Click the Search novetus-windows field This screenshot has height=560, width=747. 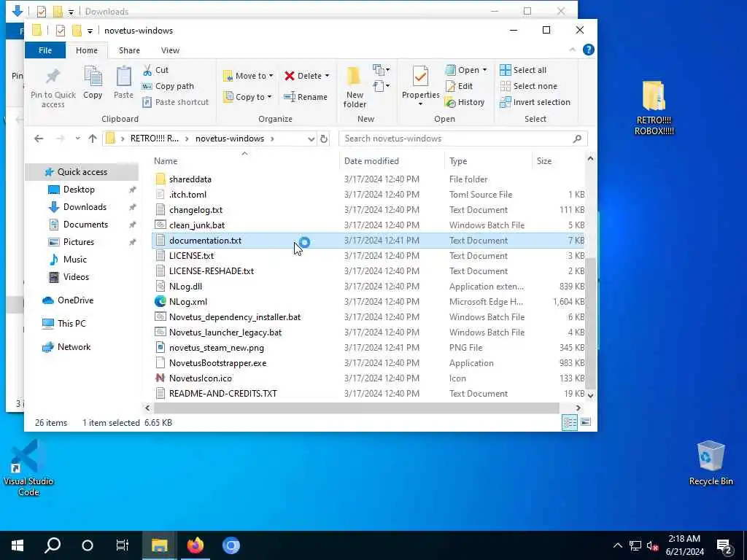coord(463,139)
